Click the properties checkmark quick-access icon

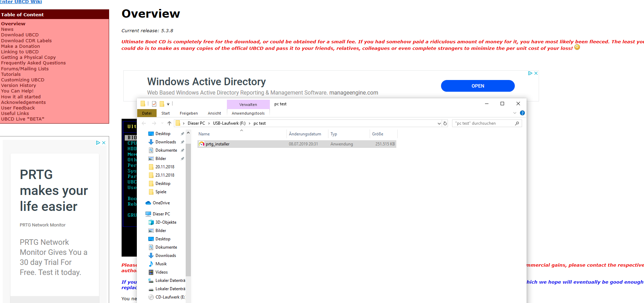click(154, 104)
